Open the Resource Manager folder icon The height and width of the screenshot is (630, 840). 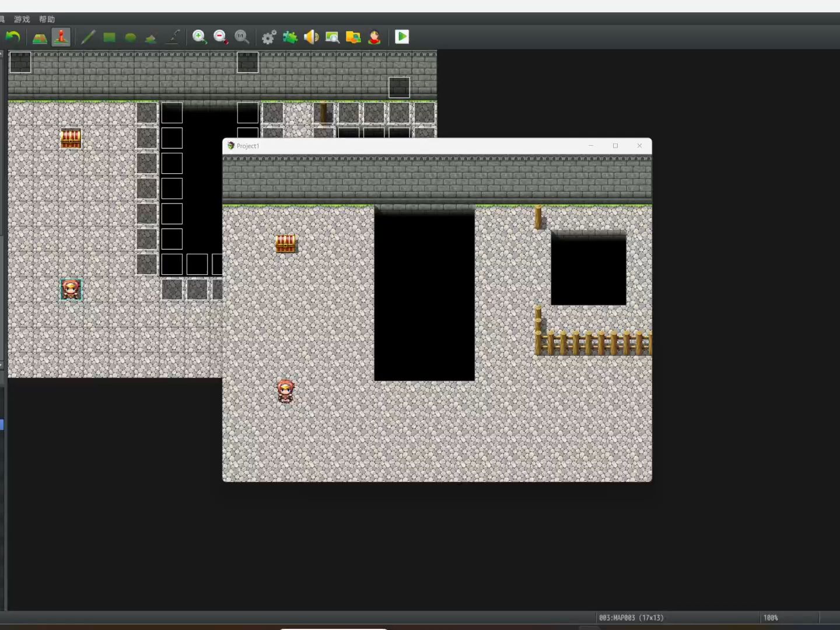coord(353,37)
